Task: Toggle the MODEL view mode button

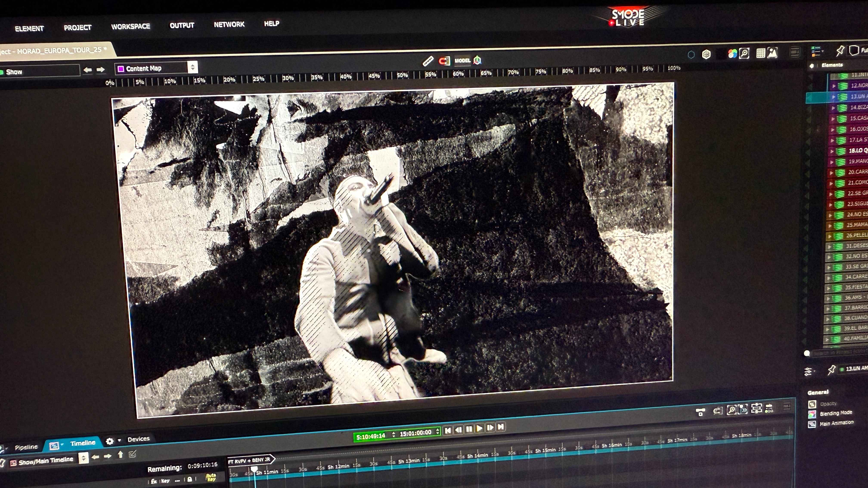Action: pyautogui.click(x=462, y=61)
